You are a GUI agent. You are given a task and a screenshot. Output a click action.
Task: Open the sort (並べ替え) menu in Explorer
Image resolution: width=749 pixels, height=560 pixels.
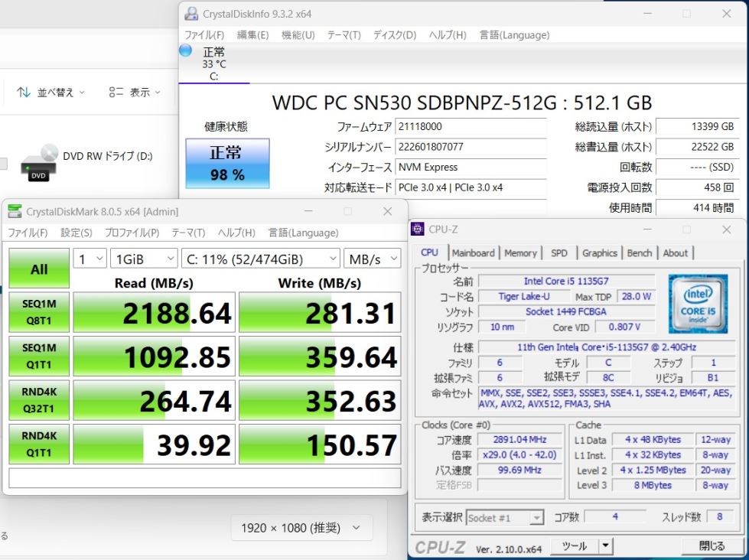tap(50, 93)
